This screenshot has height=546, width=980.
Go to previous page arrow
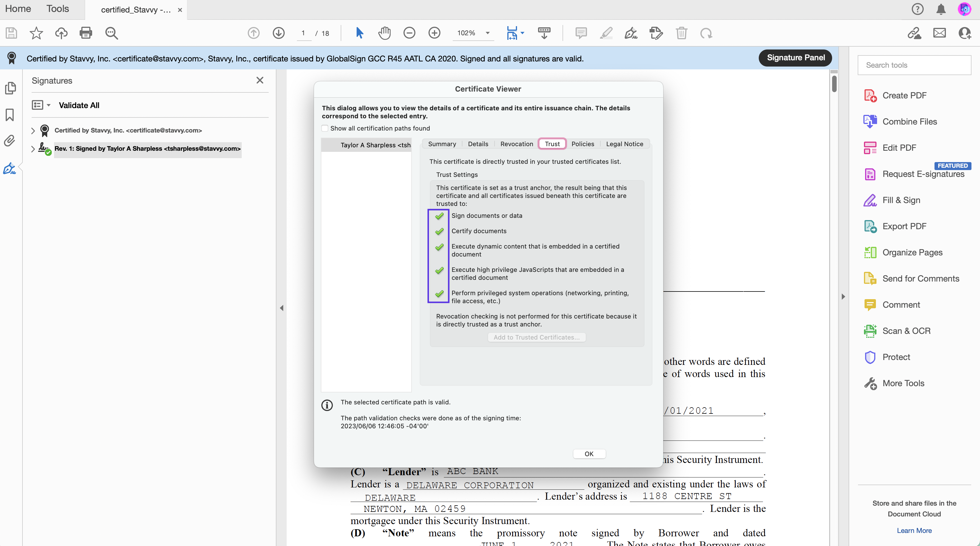point(254,33)
